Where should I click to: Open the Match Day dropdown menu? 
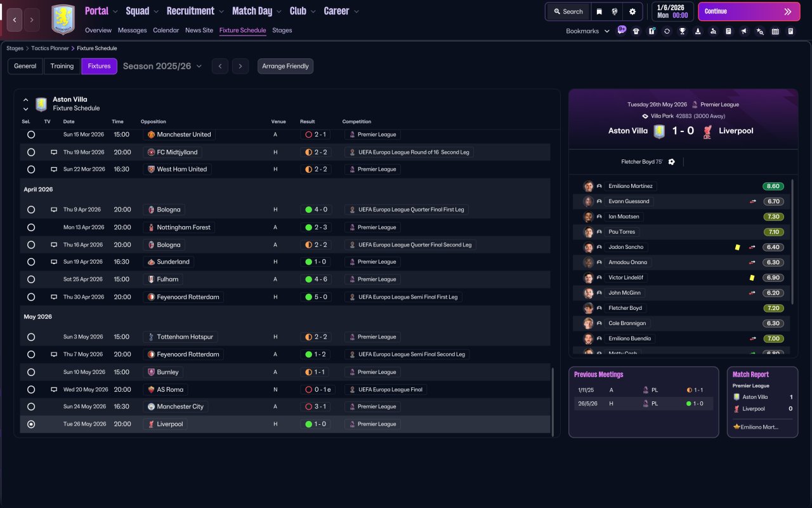[x=257, y=11]
